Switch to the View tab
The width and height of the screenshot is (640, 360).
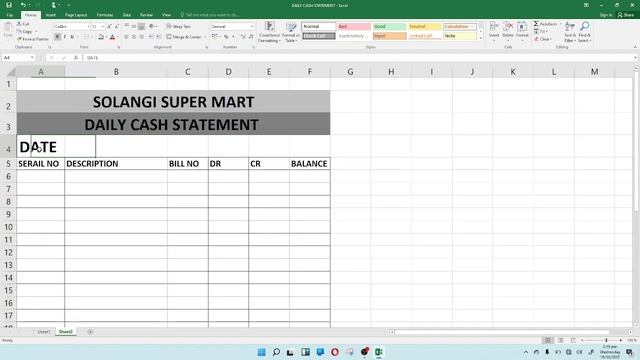point(166,15)
